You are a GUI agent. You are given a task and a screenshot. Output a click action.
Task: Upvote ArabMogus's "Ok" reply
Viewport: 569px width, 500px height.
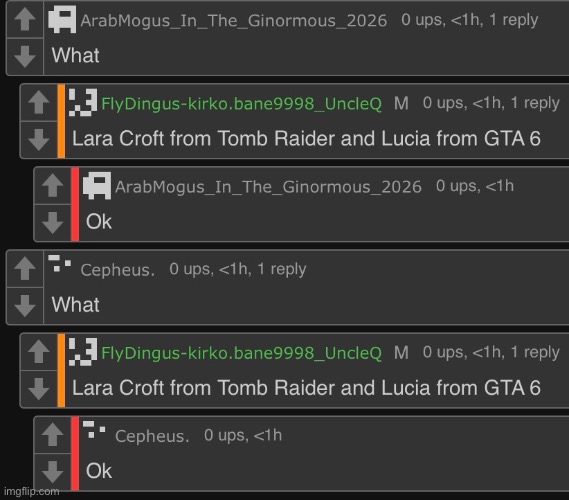53,185
